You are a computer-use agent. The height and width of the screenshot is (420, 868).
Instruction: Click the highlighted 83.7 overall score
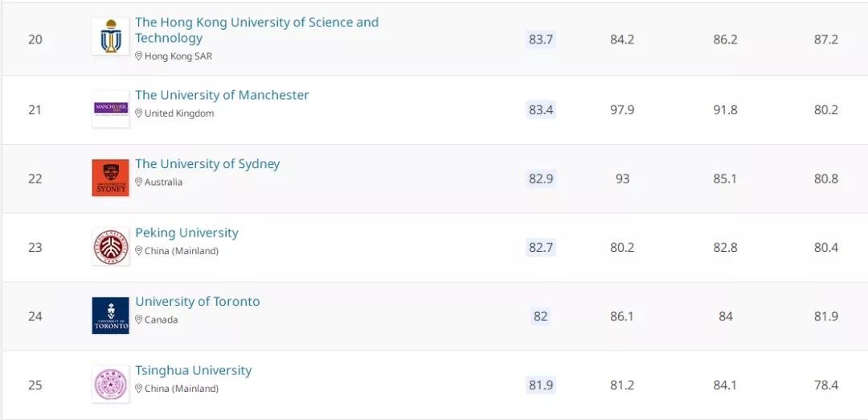coord(541,39)
